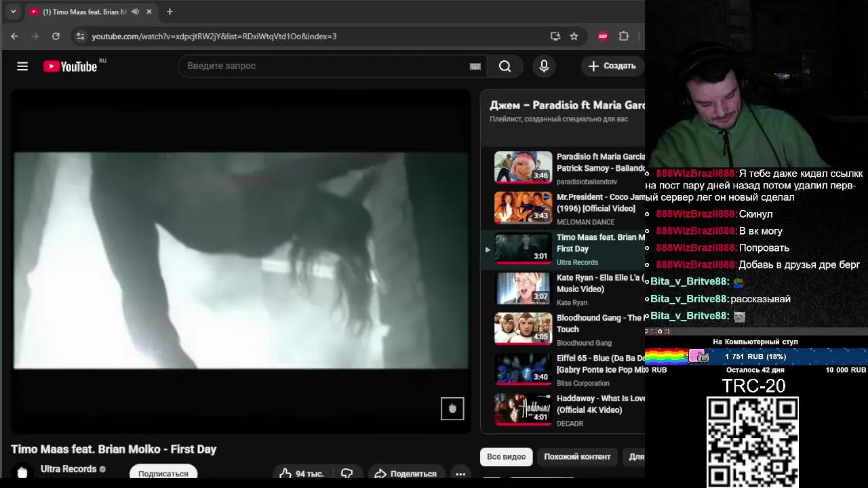This screenshot has height=488, width=868.
Task: Click the Создать create button
Action: pyautogui.click(x=612, y=66)
